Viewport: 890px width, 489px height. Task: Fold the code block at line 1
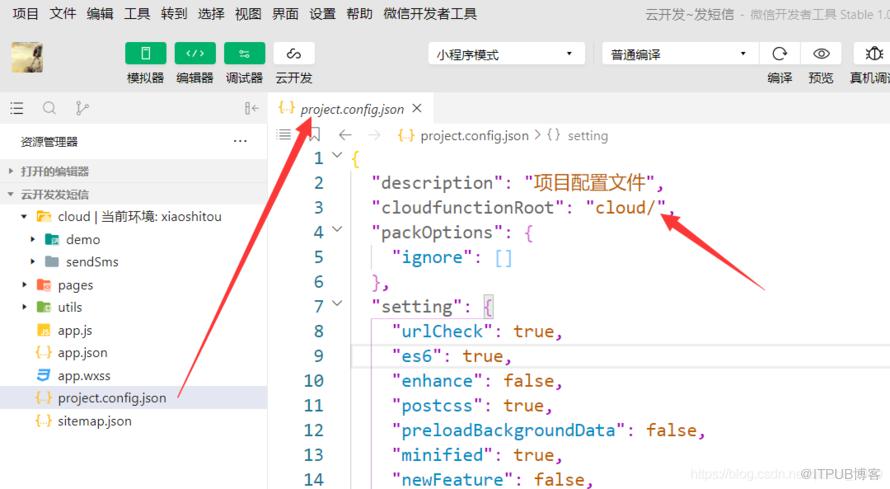click(337, 155)
